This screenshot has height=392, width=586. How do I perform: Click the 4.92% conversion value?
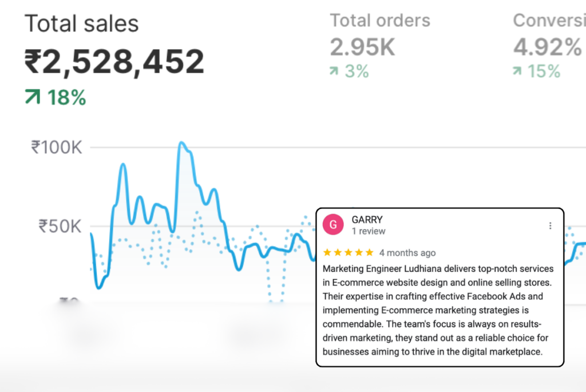[x=547, y=47]
